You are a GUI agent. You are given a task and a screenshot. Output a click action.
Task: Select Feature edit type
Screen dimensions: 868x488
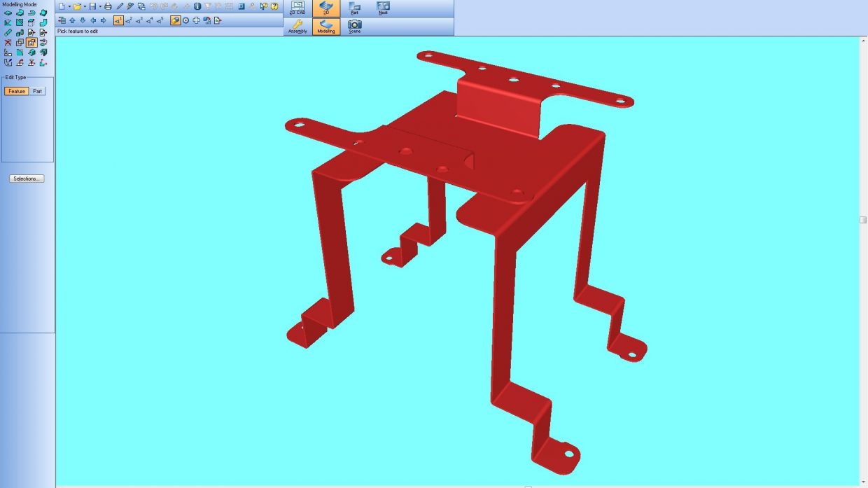17,91
